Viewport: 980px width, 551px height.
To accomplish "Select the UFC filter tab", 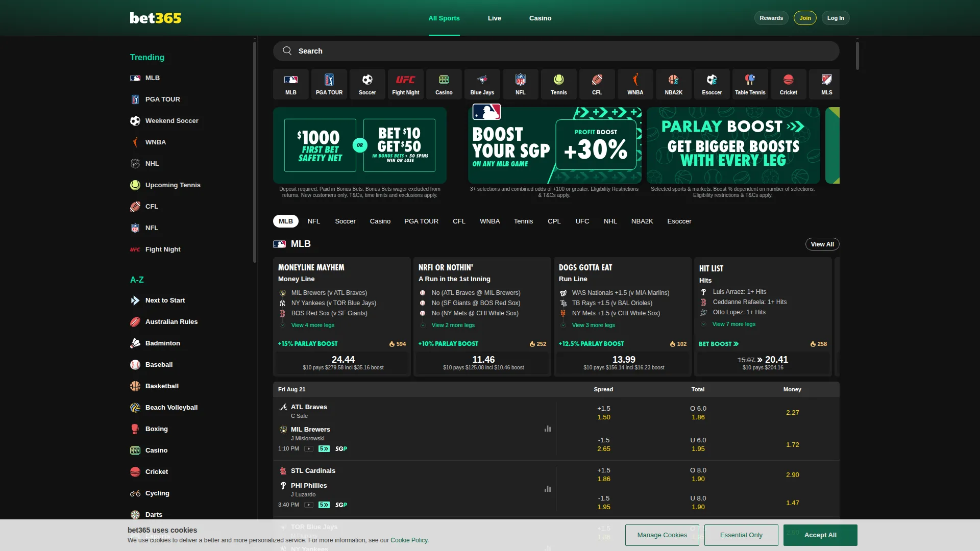I will coord(582,221).
